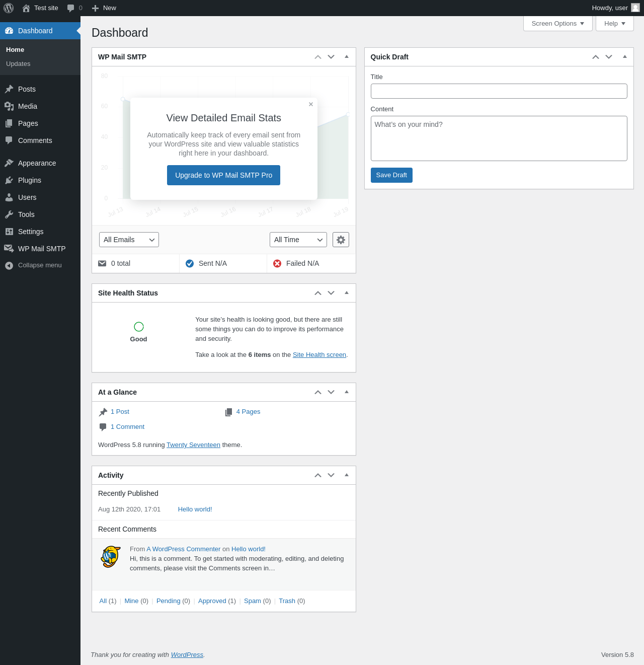Click the Posts pushpin icon in sidebar

(9, 89)
